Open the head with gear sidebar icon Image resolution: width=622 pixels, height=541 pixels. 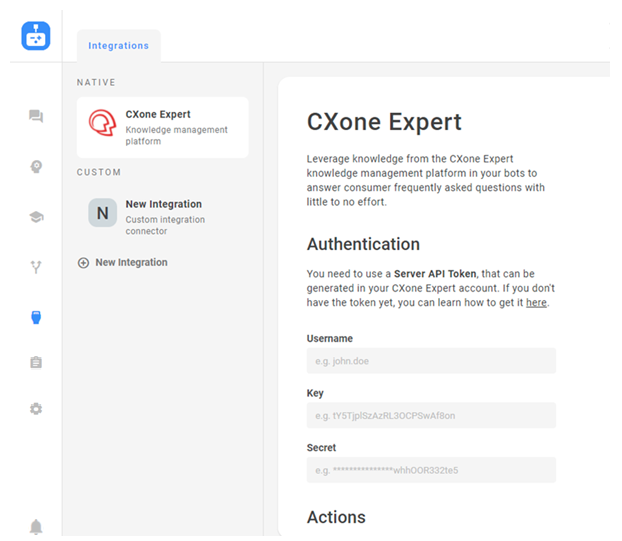[36, 167]
